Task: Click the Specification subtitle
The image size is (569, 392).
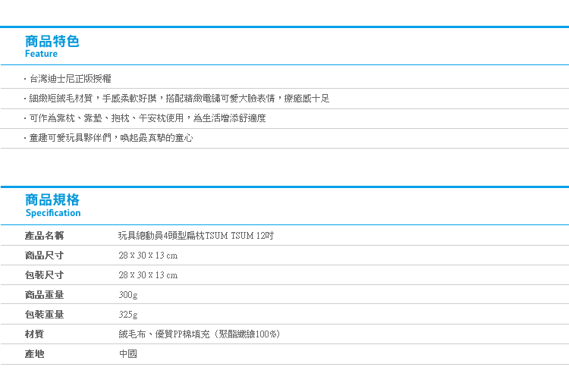Action: pyautogui.click(x=53, y=213)
